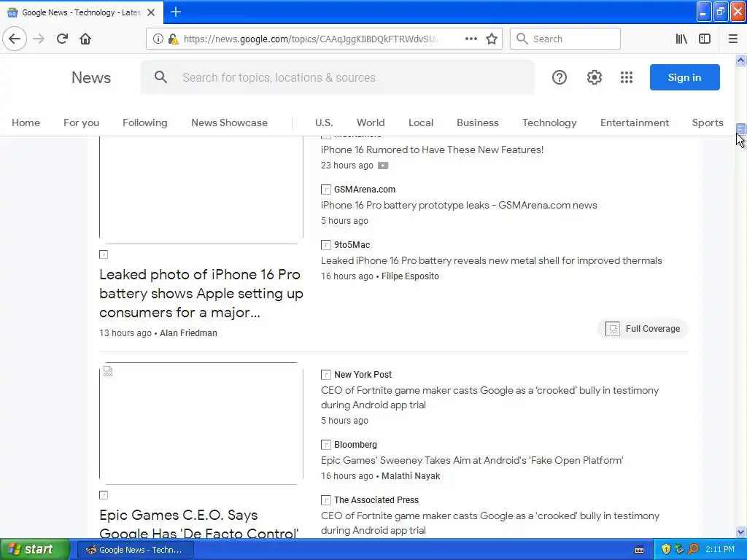747x560 pixels.
Task: Open Associated Press Fortnite CEO article
Action: pos(490,523)
